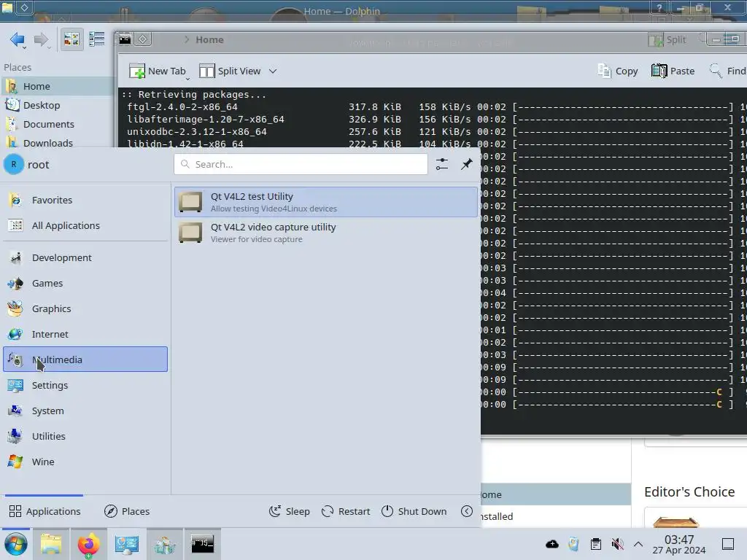Click Copy in terminal toolbar
The image size is (747, 560).
click(x=617, y=71)
